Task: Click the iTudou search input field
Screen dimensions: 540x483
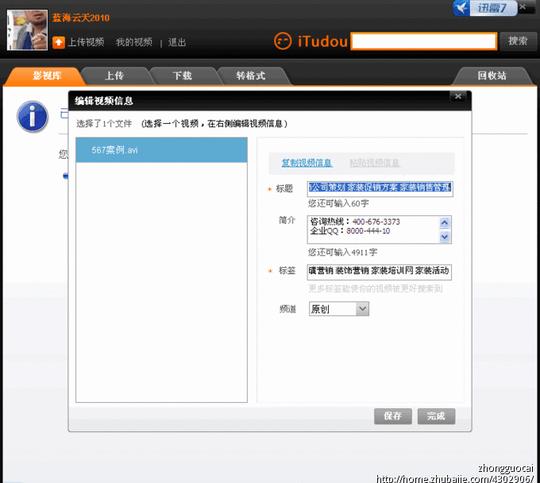Action: click(x=424, y=41)
